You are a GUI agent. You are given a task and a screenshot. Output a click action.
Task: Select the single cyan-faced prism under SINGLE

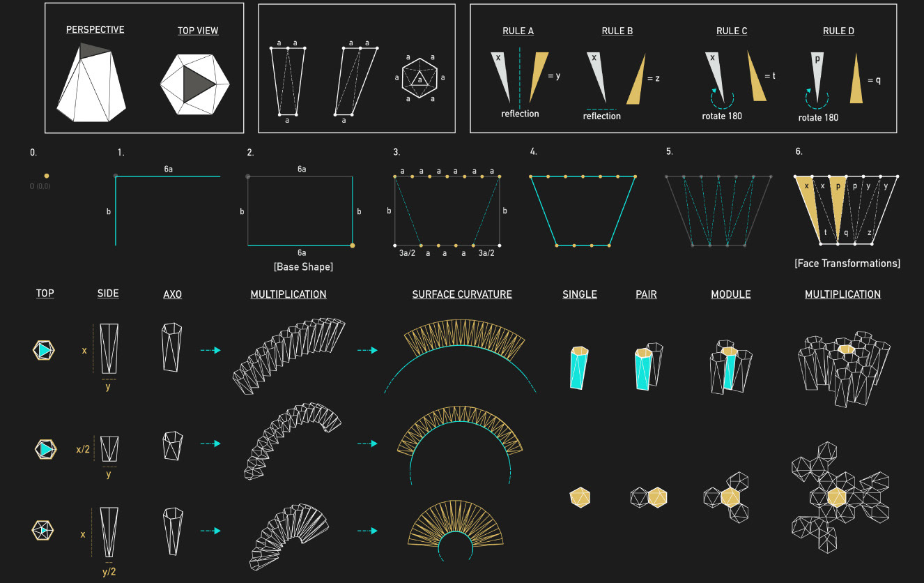pyautogui.click(x=580, y=367)
